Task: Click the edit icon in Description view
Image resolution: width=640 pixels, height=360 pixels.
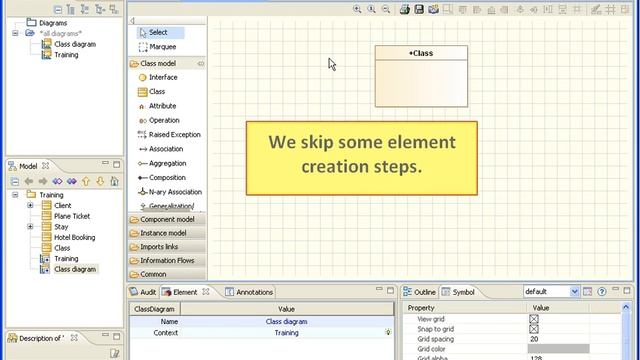Action: coord(115,353)
